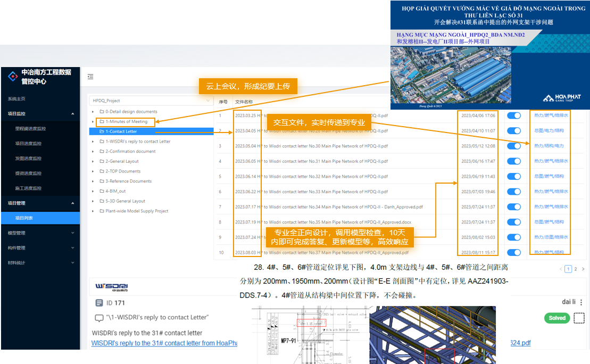Click the comment bubble icon before "\1-WISDRI's reply"

(x=99, y=318)
